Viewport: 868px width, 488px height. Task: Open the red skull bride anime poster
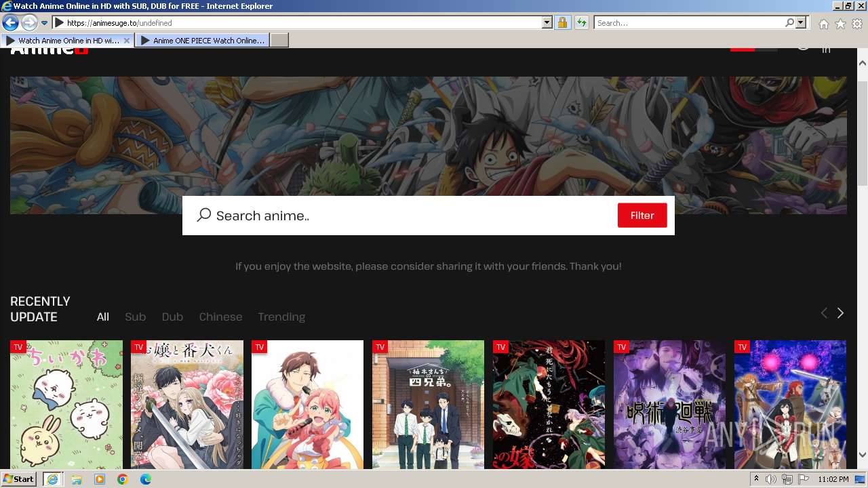point(549,405)
